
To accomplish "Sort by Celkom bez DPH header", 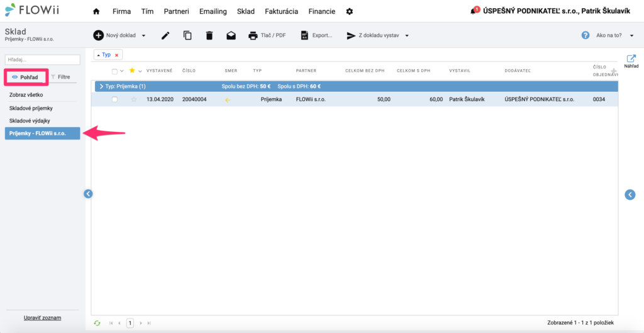I will point(365,70).
